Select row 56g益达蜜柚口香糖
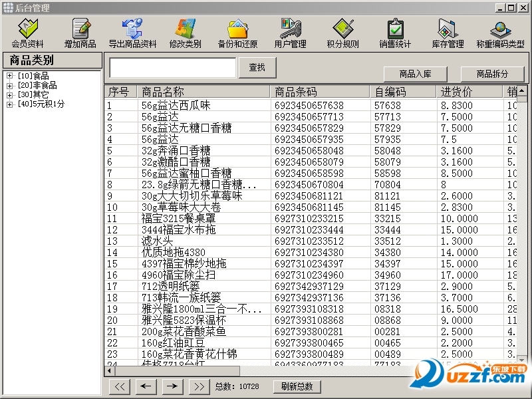Screen dimensions: 532x399 311,174
